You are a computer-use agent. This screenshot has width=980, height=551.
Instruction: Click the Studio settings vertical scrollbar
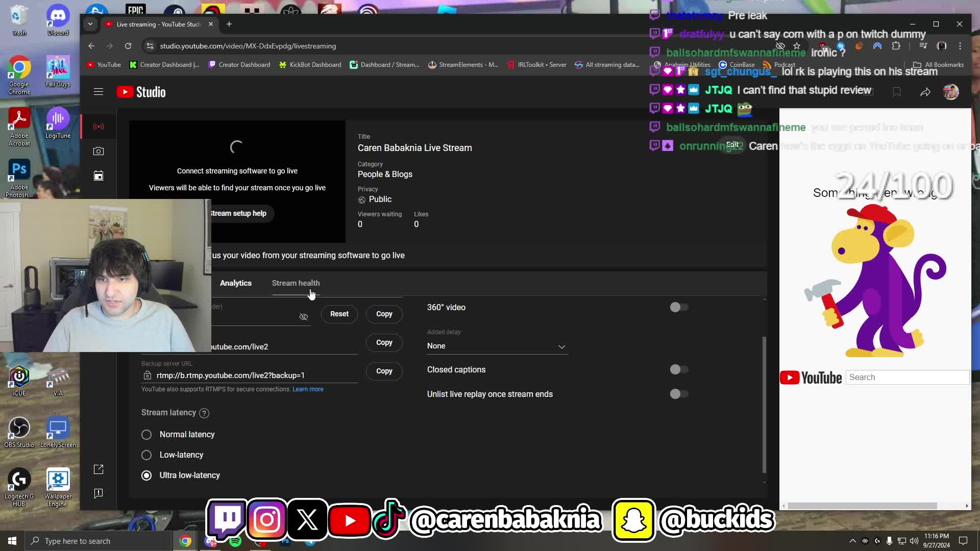[764, 404]
